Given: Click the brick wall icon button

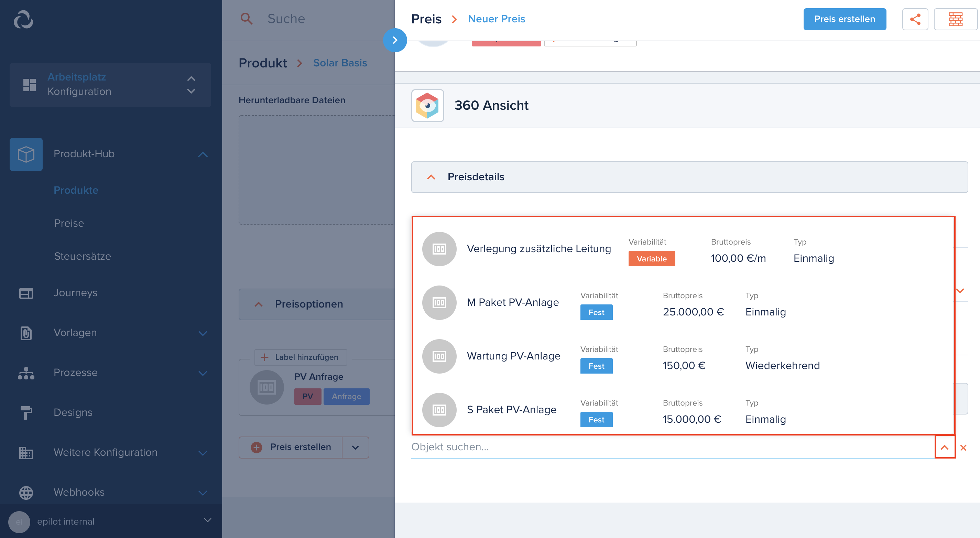Looking at the screenshot, I should [x=955, y=19].
